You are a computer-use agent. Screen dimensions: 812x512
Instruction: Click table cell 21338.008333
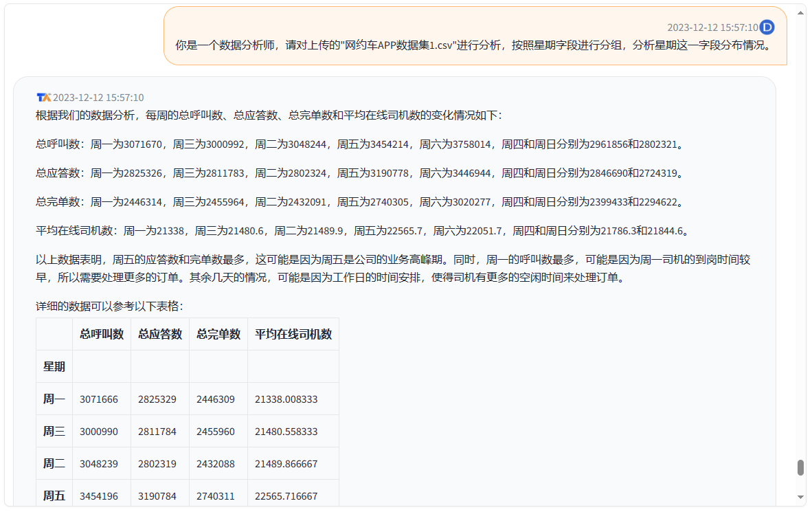293,399
